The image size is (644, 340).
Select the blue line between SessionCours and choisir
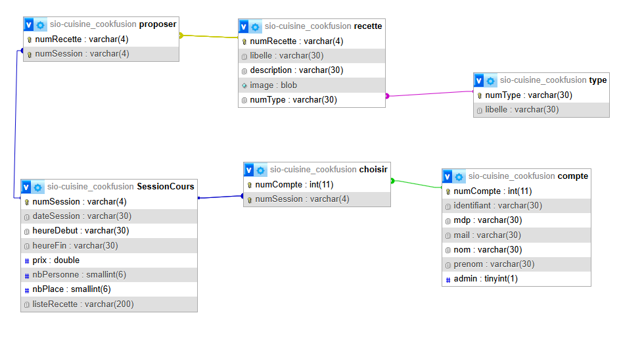(x=221, y=197)
